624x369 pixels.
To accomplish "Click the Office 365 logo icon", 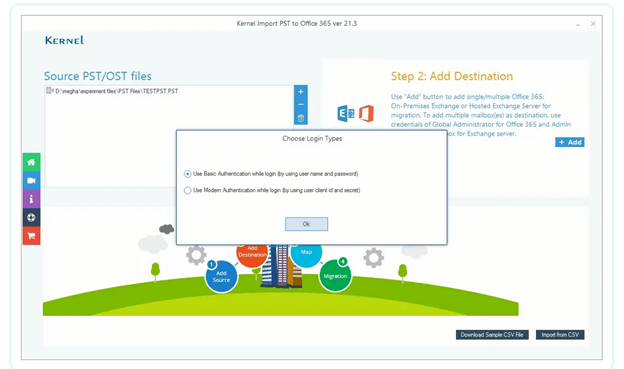I will (367, 113).
